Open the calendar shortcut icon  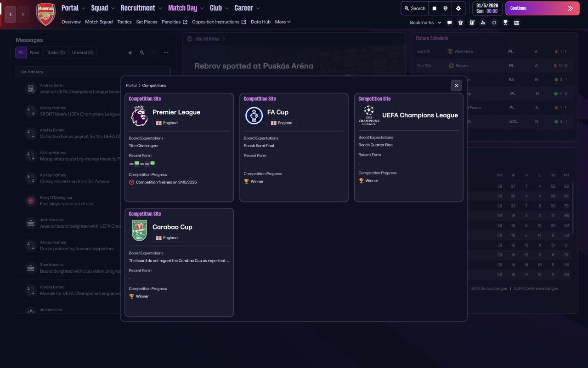click(x=516, y=23)
